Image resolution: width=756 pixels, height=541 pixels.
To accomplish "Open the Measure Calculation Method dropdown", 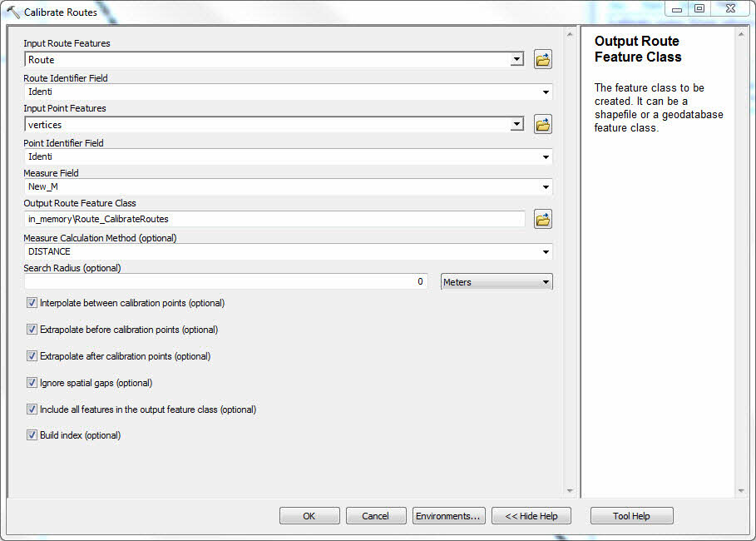I will (546, 251).
